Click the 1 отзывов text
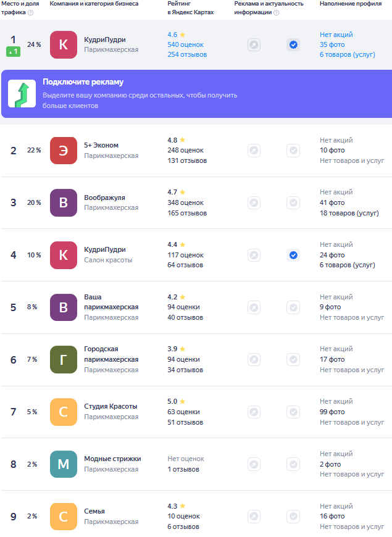 pyautogui.click(x=183, y=469)
